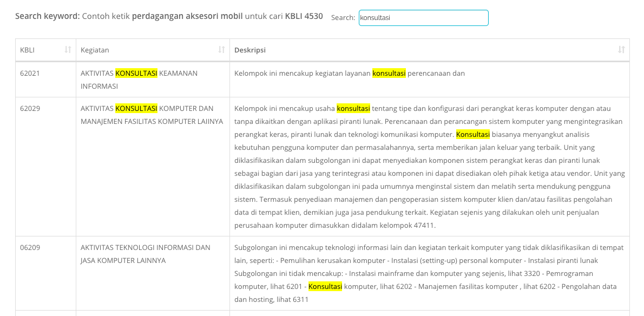Select KBLI code 62021 cell
Screen dimensions: 644x316
[x=45, y=80]
